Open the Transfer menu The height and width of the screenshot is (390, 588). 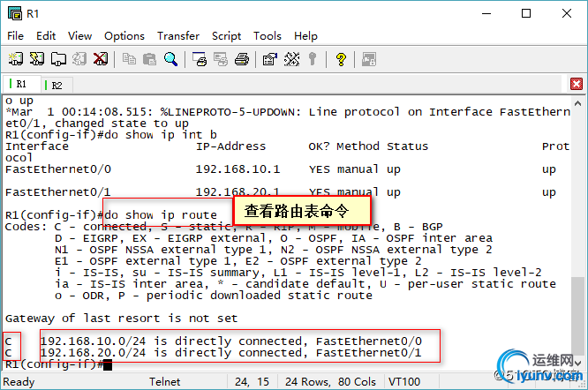[x=178, y=36]
